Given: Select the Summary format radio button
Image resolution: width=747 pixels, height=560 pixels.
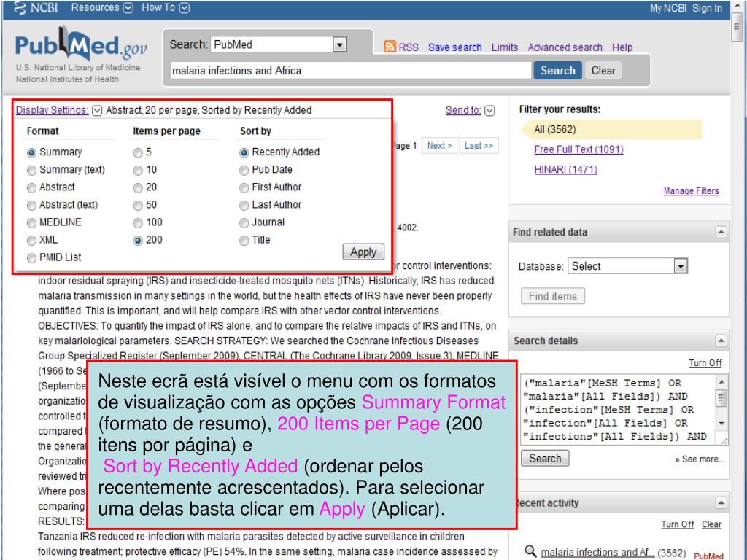Looking at the screenshot, I should point(31,153).
